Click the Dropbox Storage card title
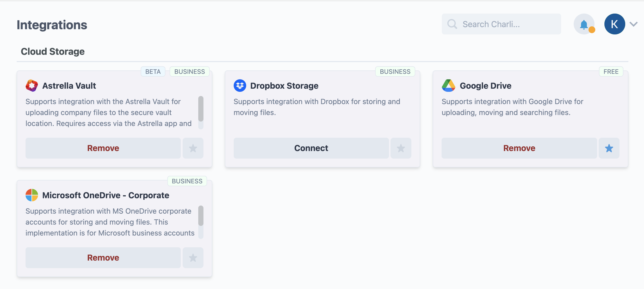The height and width of the screenshot is (289, 644). (284, 86)
